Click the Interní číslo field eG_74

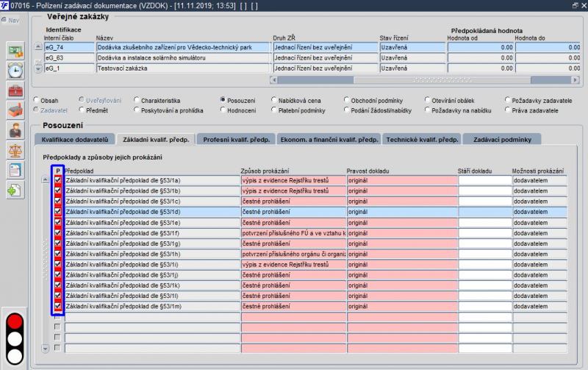click(x=69, y=47)
